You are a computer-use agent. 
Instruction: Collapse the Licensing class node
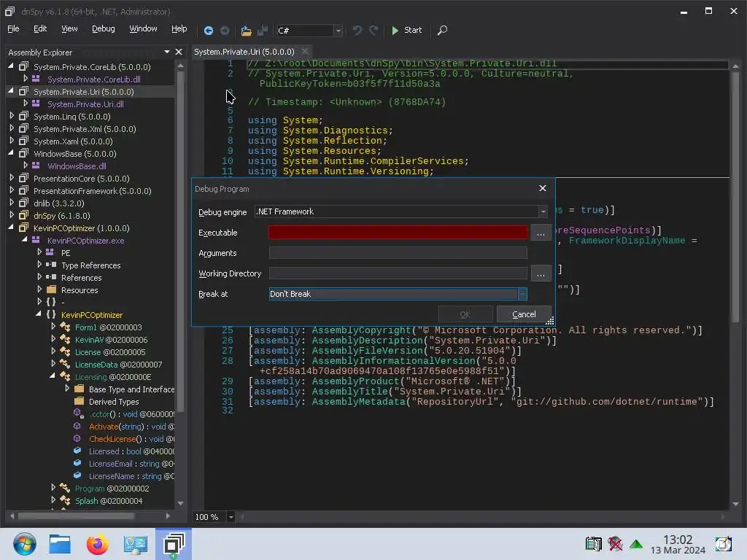[x=52, y=376]
